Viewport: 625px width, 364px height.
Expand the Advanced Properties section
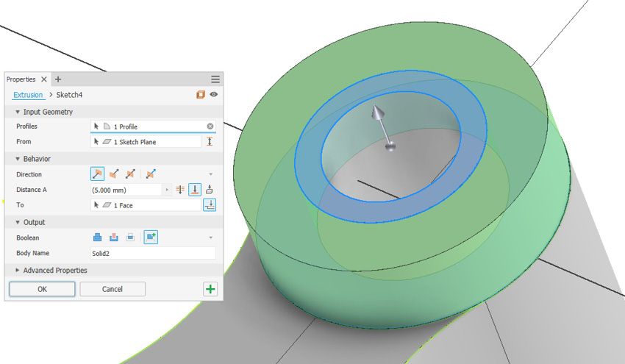(x=18, y=271)
